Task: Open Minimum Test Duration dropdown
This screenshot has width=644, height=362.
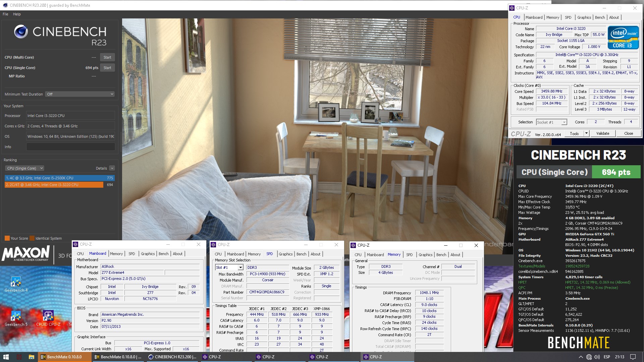Action: coord(80,94)
